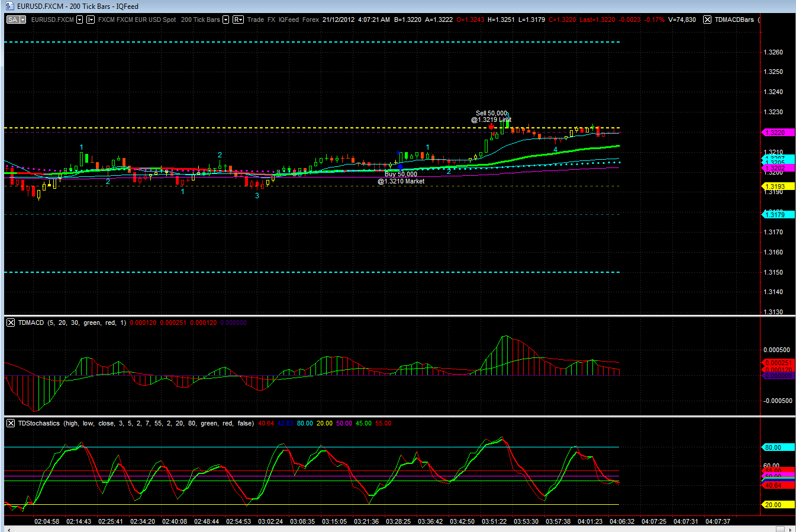Click the 20.00 stochastics level label
Viewport: 796px width, 532px height.
(778, 505)
